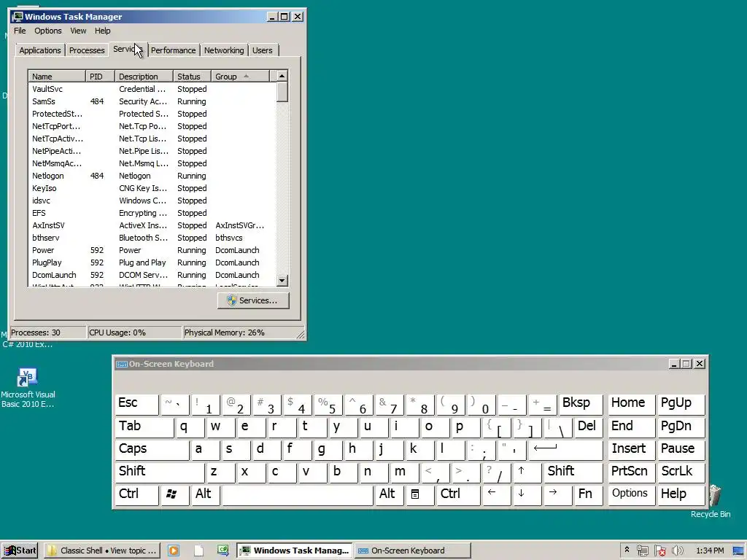Click the up arrow key on keyboard
Viewport: 747px width, 560px height.
527,472
